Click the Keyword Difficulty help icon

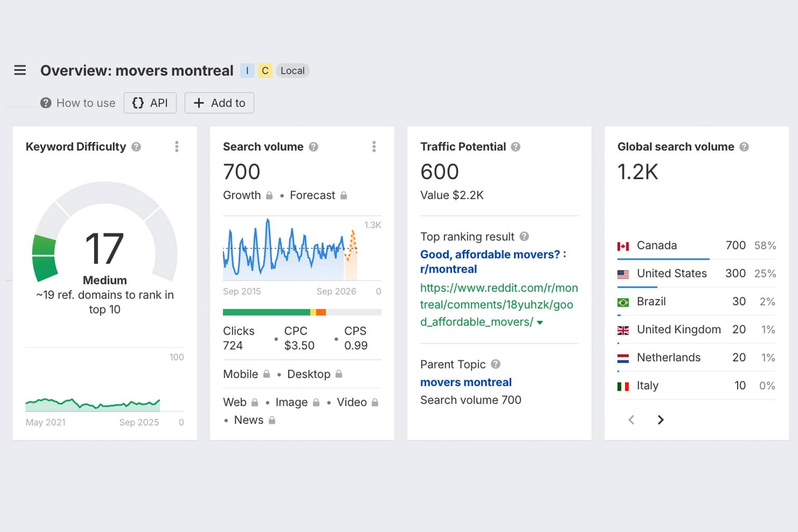(x=136, y=147)
